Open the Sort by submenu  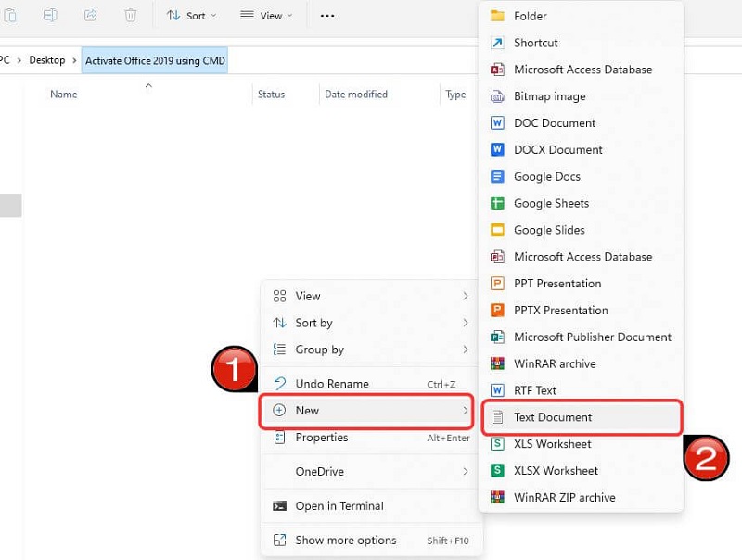pyautogui.click(x=370, y=323)
